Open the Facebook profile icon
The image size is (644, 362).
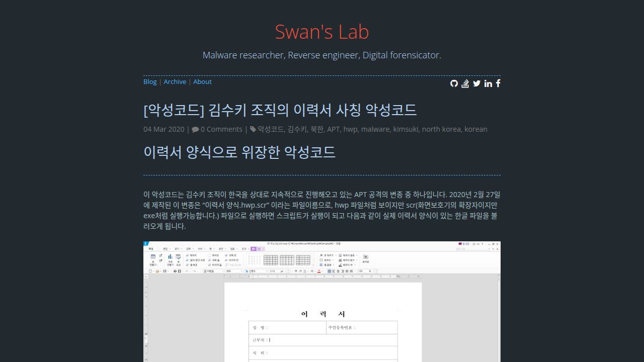click(x=498, y=83)
